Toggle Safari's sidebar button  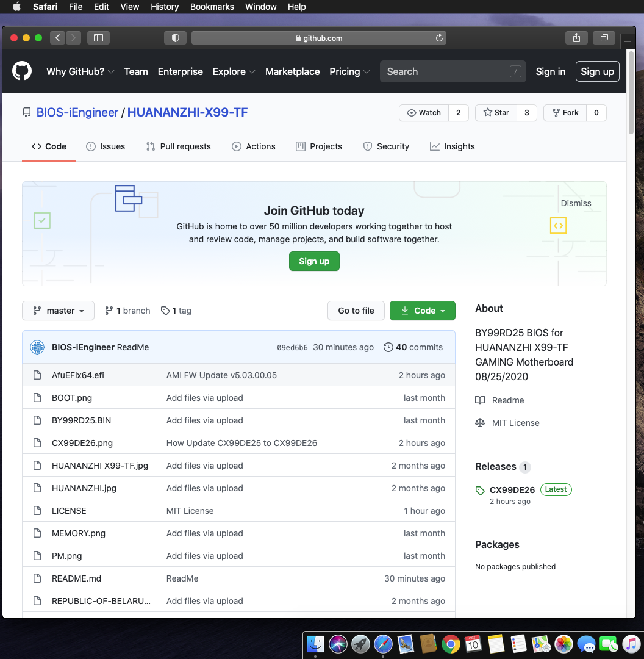pos(98,38)
